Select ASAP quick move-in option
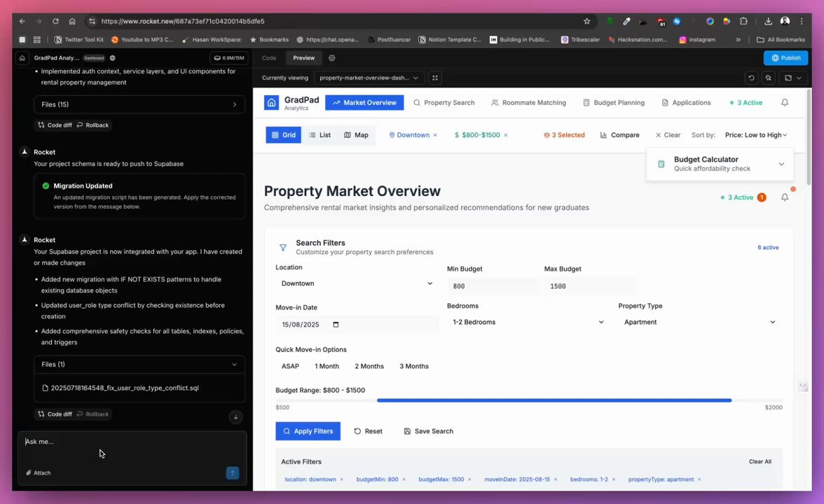This screenshot has width=824, height=504. tap(290, 367)
